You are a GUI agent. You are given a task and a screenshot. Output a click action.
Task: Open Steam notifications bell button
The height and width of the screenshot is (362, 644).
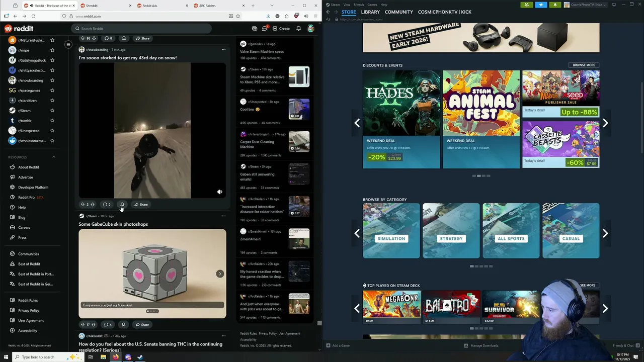coord(555,5)
